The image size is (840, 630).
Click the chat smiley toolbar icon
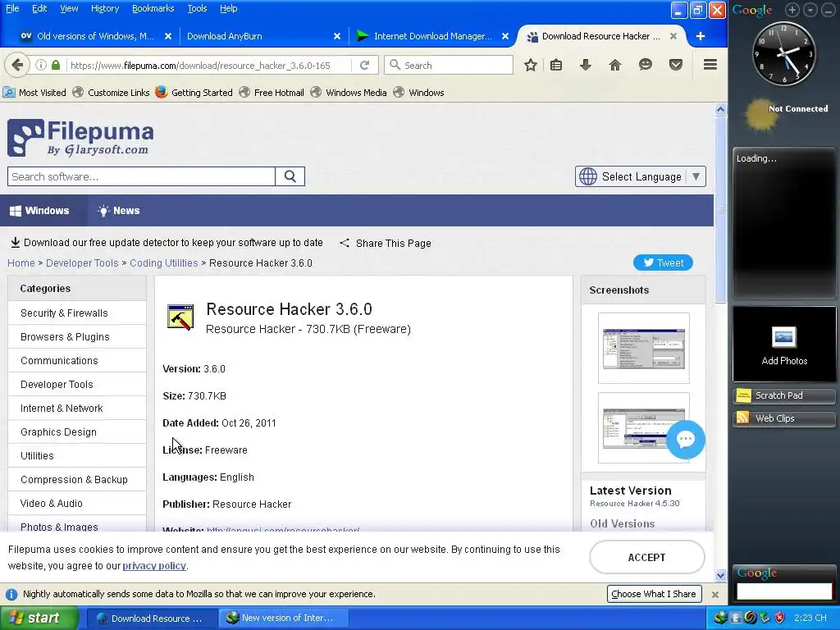(646, 66)
